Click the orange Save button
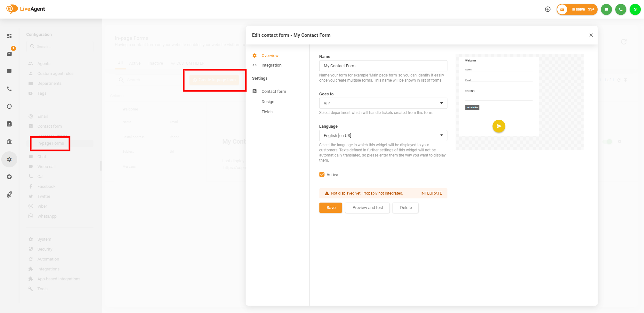Viewport: 644px width, 313px height. (x=331, y=207)
